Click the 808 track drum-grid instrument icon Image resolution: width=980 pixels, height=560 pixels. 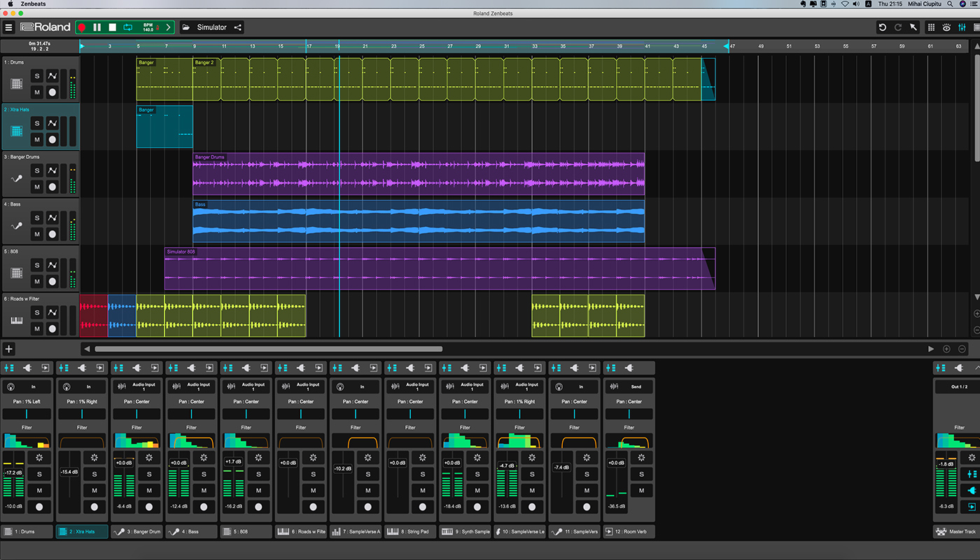point(17,273)
